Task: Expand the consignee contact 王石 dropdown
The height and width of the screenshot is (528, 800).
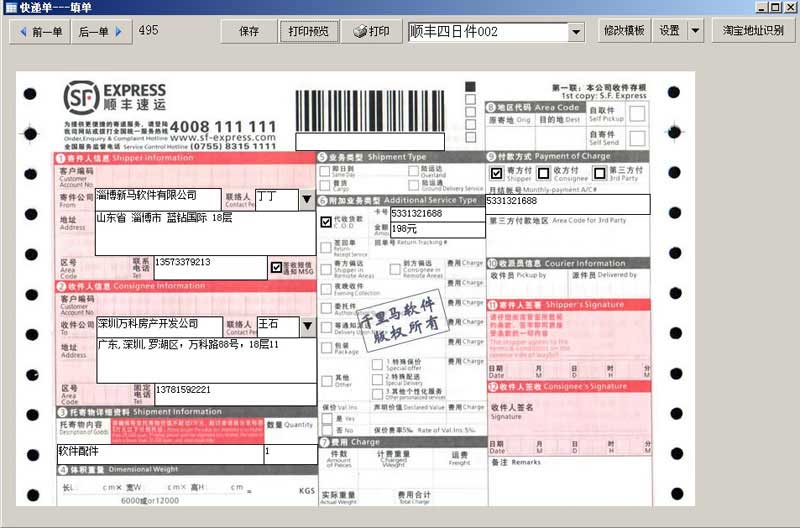Action: pyautogui.click(x=307, y=326)
